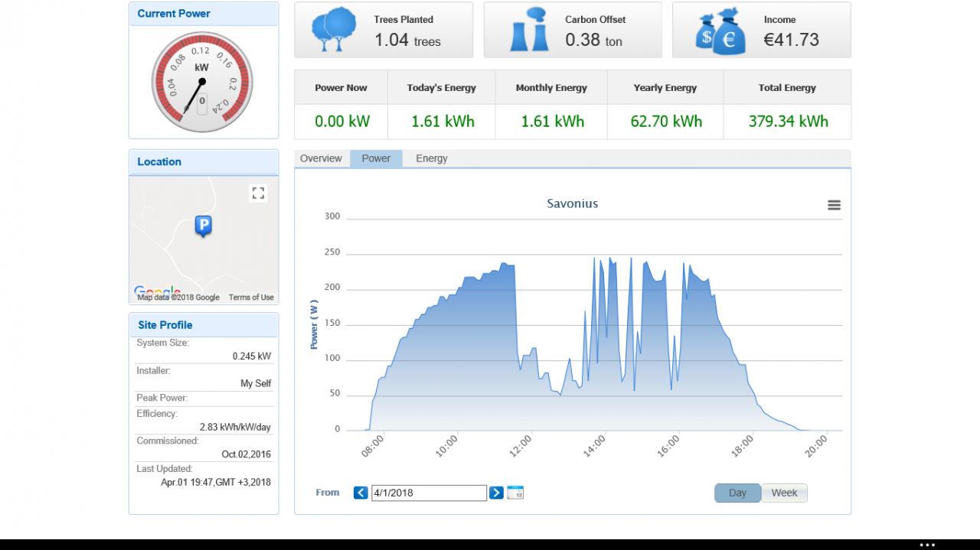Advance to next date with right arrow
This screenshot has width=980, height=550.
496,493
